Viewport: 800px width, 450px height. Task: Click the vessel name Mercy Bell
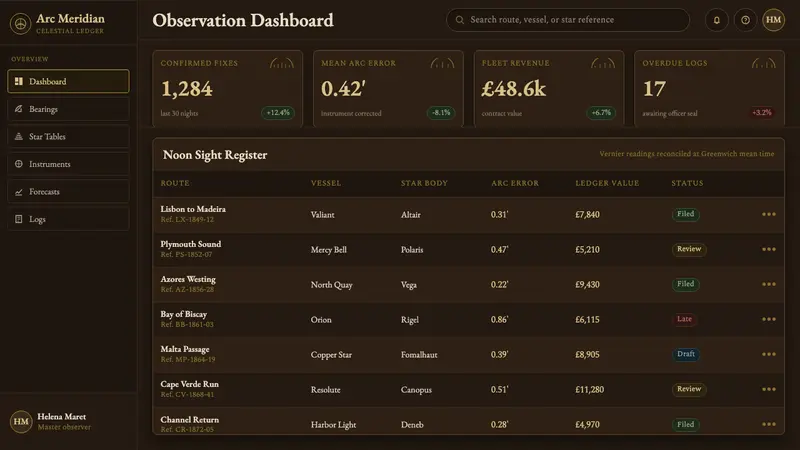click(x=329, y=249)
